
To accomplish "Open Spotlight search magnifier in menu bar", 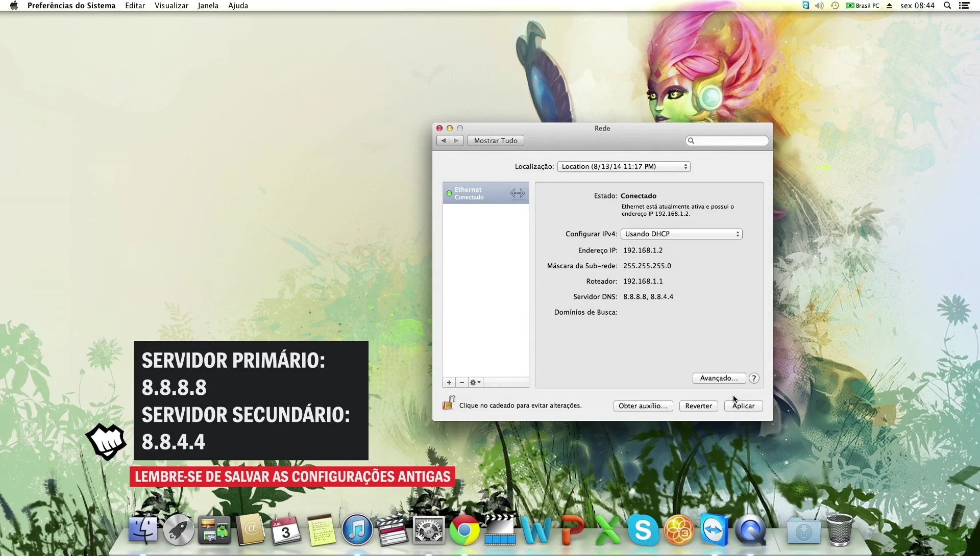I will 947,6.
